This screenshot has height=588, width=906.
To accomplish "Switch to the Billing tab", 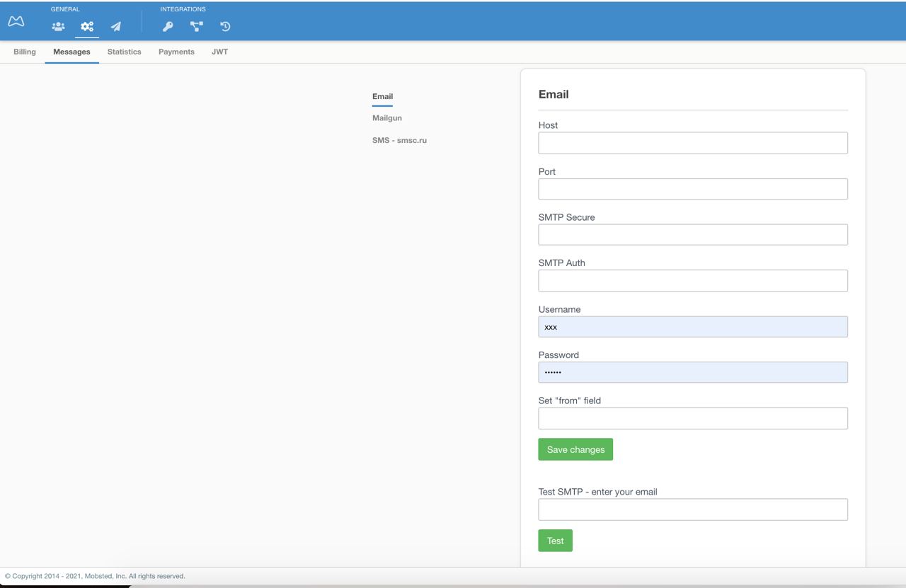I will [25, 52].
